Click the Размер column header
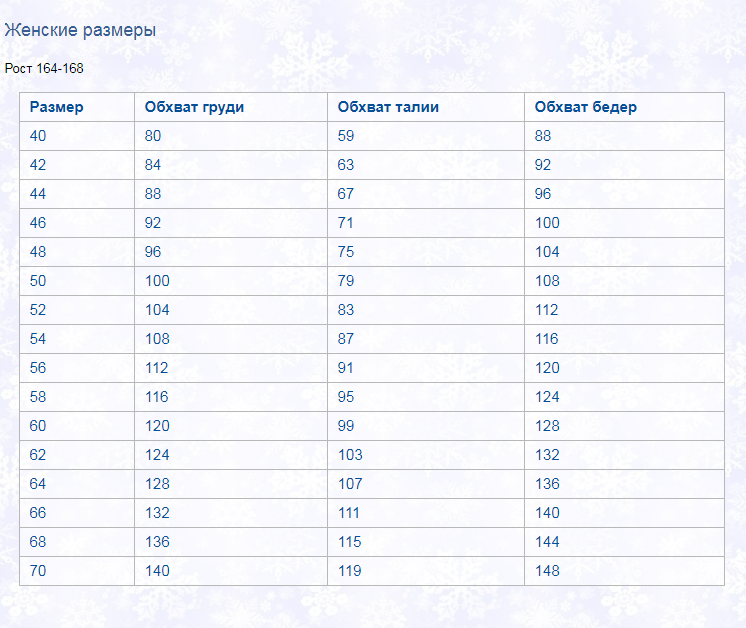This screenshot has height=628, width=746. [56, 107]
